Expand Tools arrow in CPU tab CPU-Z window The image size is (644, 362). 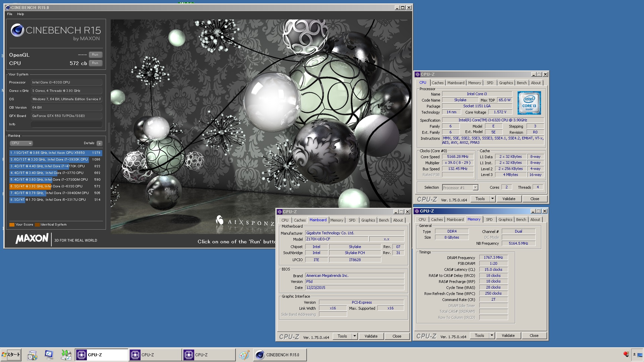pos(492,199)
